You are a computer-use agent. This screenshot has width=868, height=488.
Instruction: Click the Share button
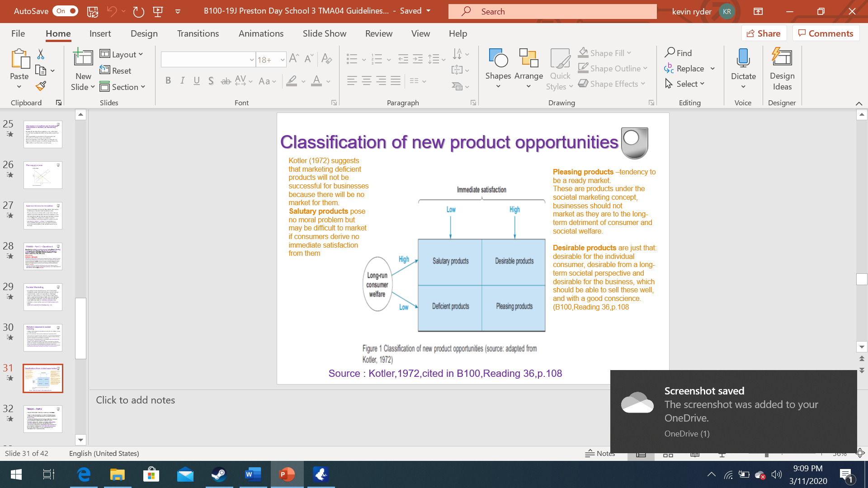click(764, 33)
